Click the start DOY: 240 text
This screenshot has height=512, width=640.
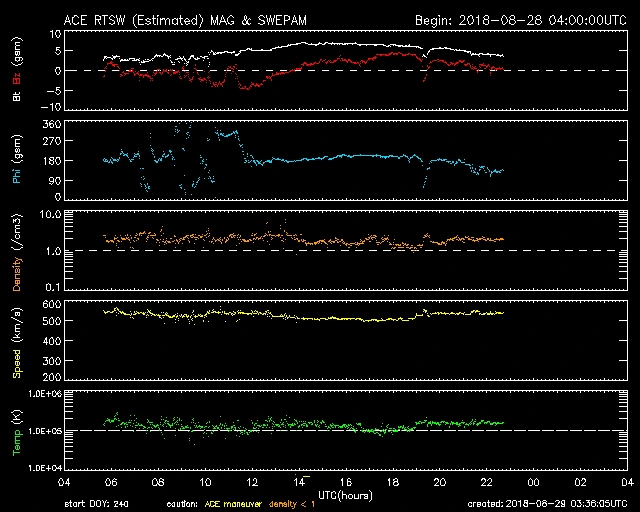pos(96,504)
